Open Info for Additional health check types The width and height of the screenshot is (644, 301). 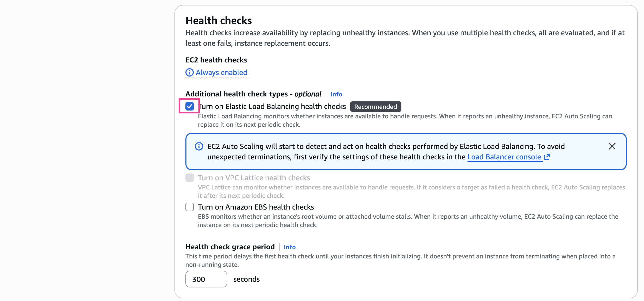tap(336, 94)
